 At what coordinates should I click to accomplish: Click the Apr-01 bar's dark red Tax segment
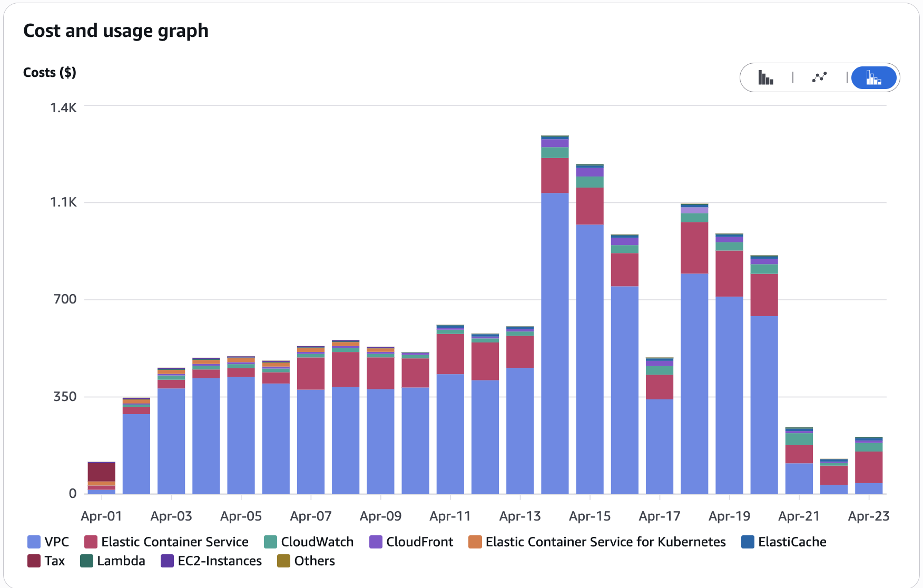(x=102, y=472)
